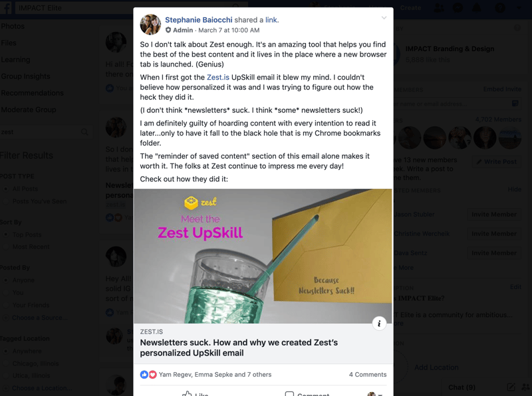Click the Like reaction icon

coord(144,374)
